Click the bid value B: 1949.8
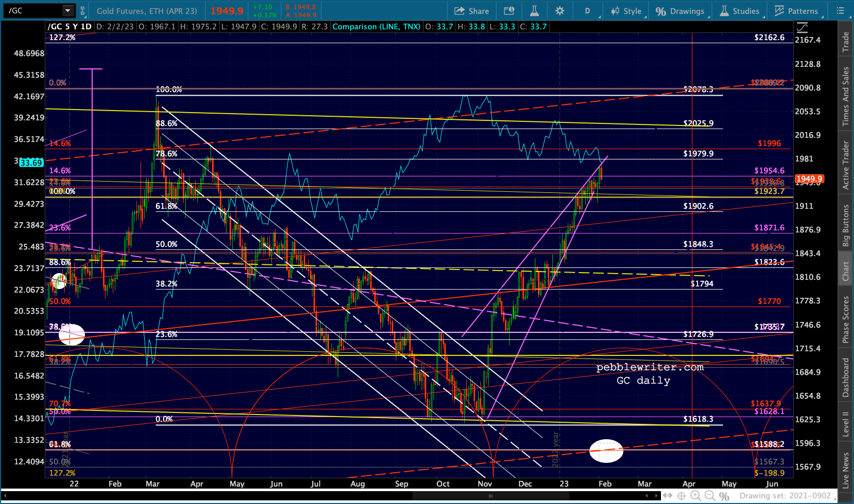 coord(301,7)
